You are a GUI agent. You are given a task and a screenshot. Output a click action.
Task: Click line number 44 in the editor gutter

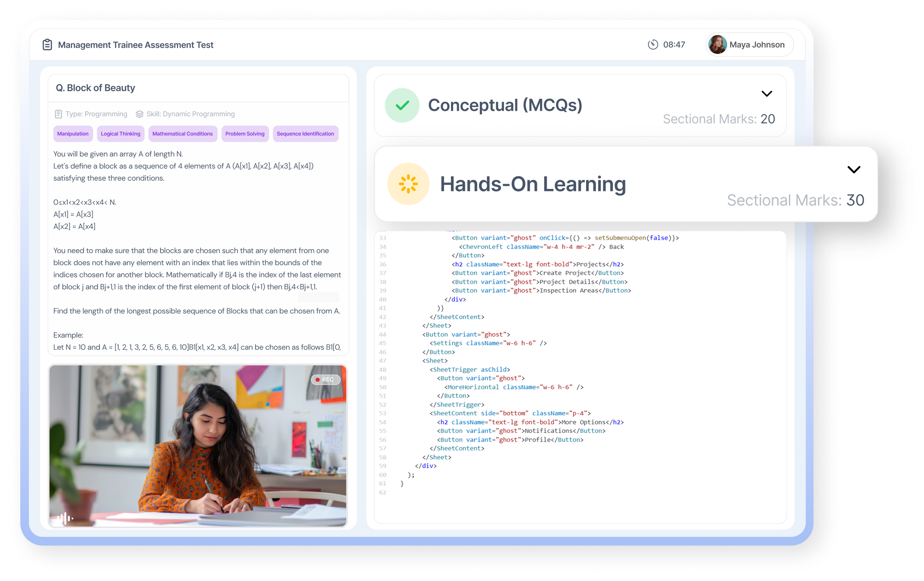(x=382, y=335)
